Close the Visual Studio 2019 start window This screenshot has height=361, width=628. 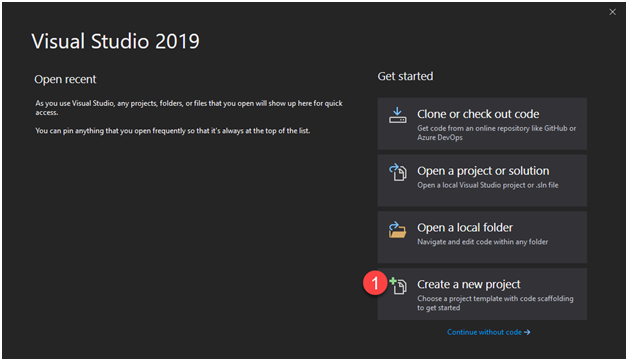[x=612, y=12]
